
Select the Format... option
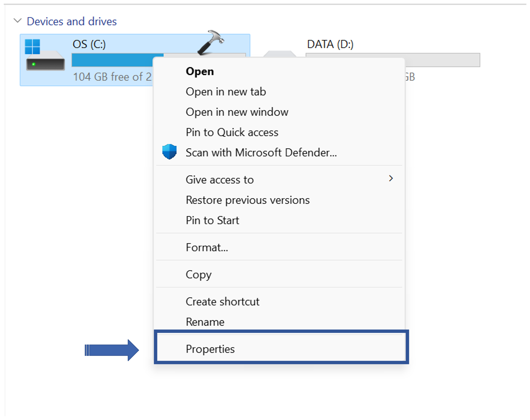[207, 248]
